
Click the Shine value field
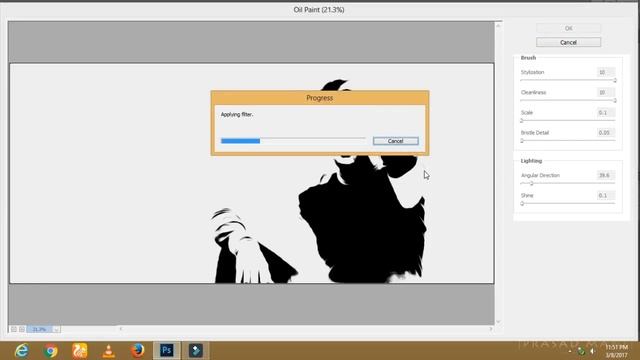coord(605,196)
